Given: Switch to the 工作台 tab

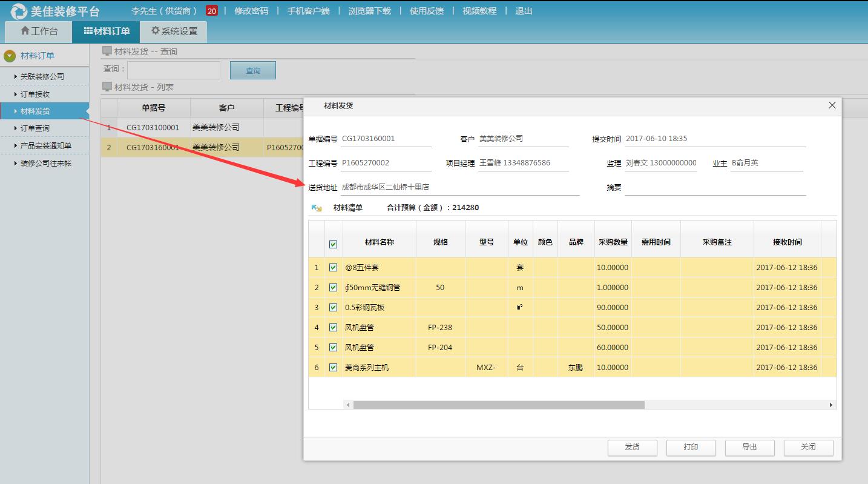Looking at the screenshot, I should click(x=38, y=31).
